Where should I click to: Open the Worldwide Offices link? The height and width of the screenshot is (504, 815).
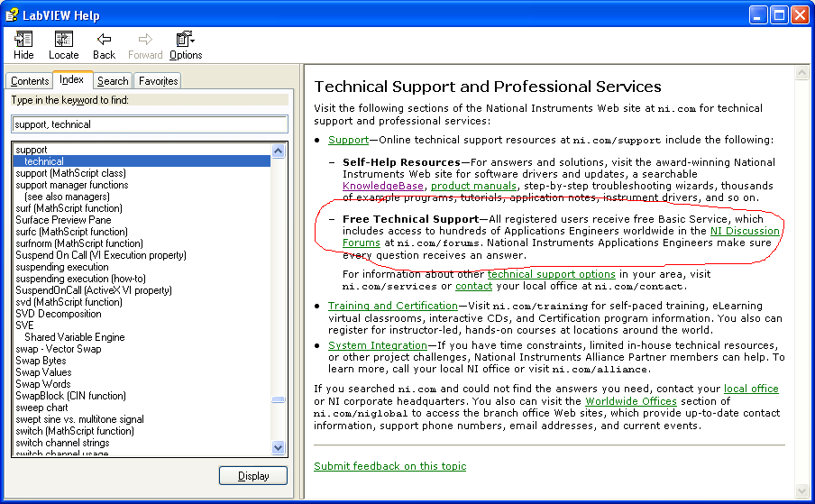[x=630, y=401]
